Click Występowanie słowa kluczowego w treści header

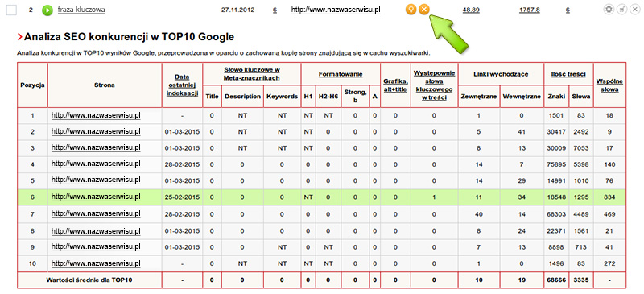pos(434,85)
